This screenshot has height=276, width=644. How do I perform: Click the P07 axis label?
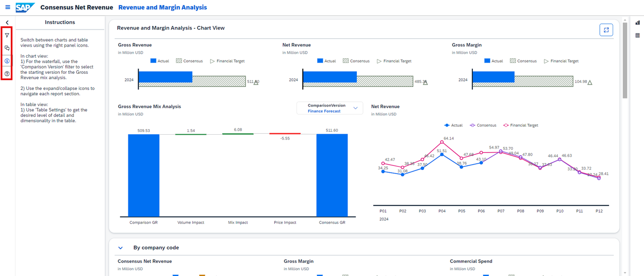[x=500, y=211]
